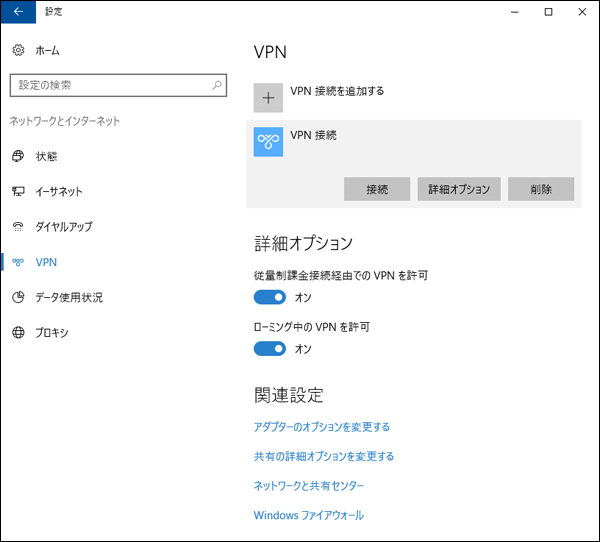Click the magnifier icon in the search box
The width and height of the screenshot is (600, 542).
tap(217, 85)
